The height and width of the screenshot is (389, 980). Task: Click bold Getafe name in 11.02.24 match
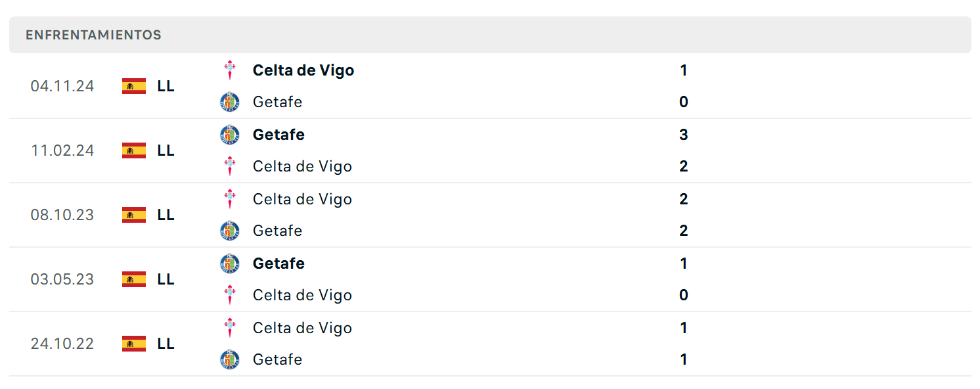point(278,135)
